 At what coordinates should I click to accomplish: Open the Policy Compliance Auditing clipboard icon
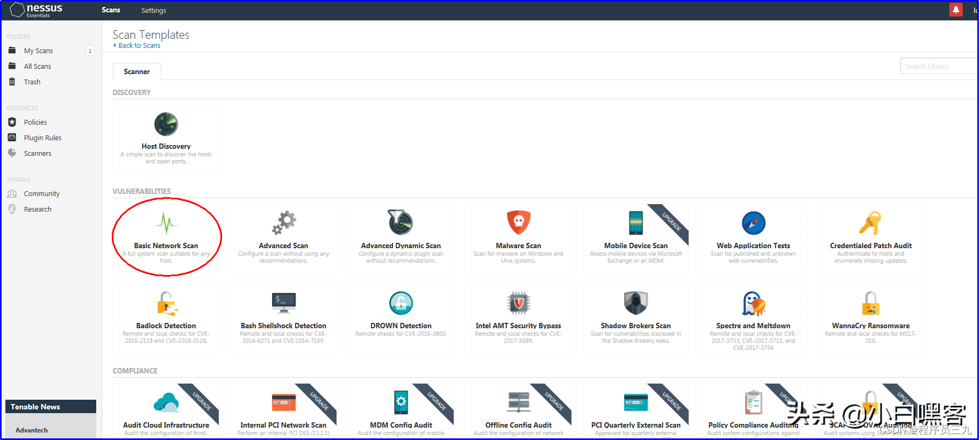(x=754, y=402)
